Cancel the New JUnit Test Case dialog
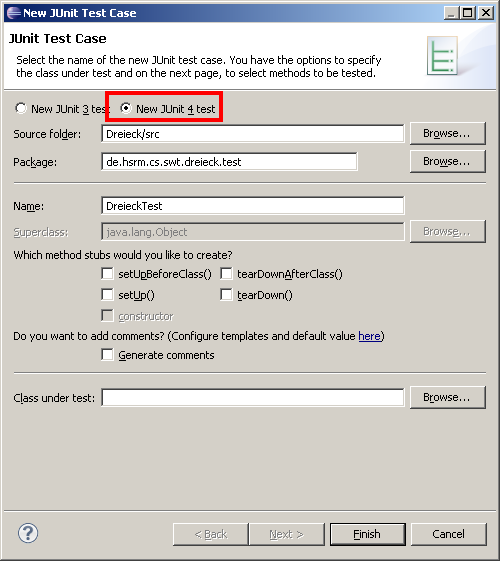Viewport: 500px width, 561px height. pos(449,534)
